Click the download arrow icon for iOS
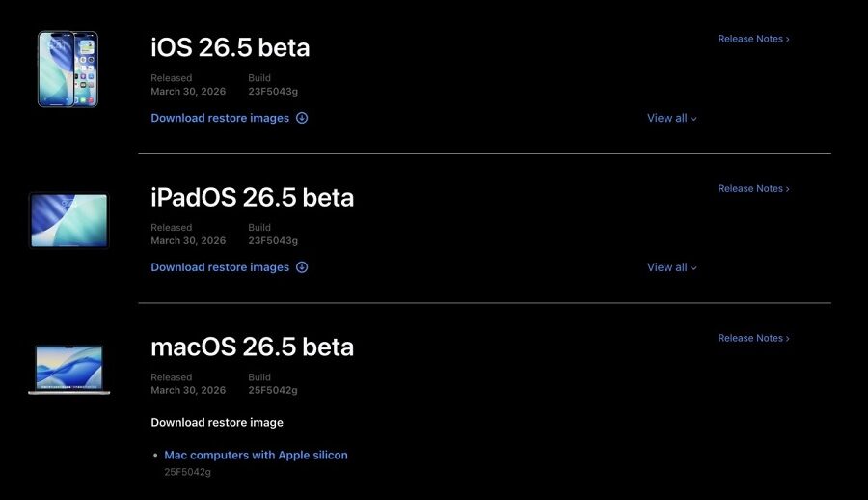 [302, 118]
